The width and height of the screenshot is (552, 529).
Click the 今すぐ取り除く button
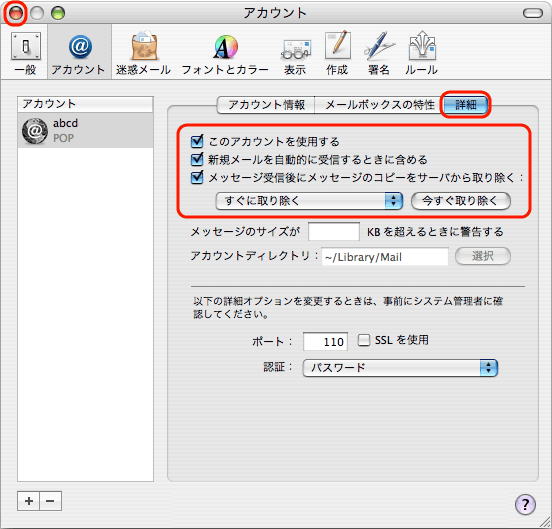tap(461, 201)
